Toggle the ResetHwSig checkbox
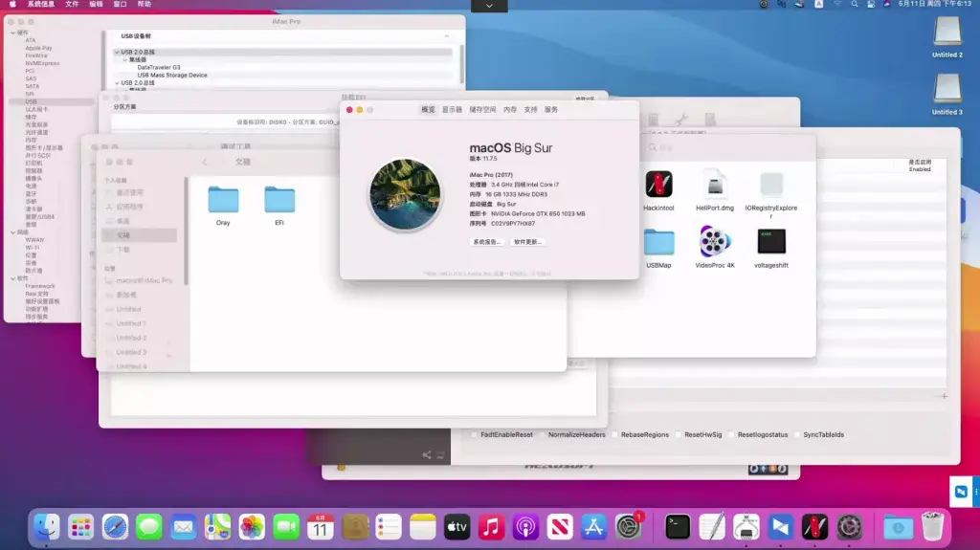980x550 pixels. 679,434
